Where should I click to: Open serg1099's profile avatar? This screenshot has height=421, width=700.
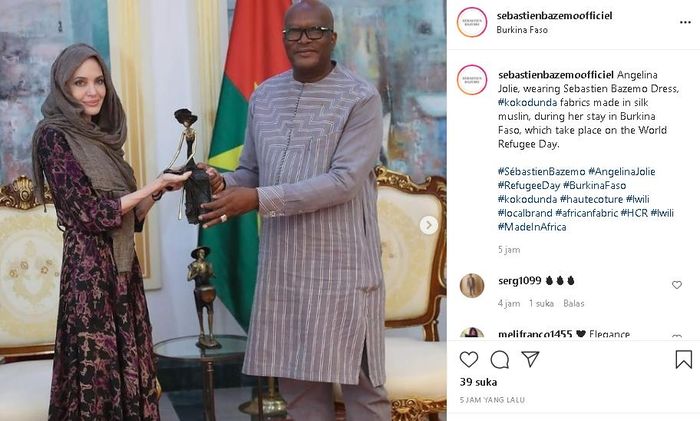pyautogui.click(x=472, y=286)
